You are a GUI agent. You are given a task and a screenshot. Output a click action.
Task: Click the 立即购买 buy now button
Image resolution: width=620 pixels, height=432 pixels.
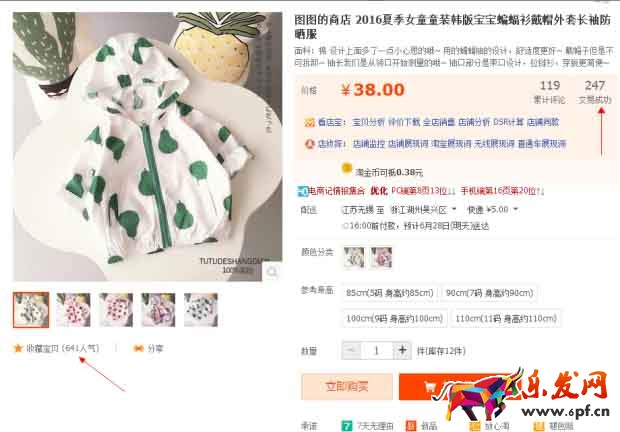tap(347, 387)
